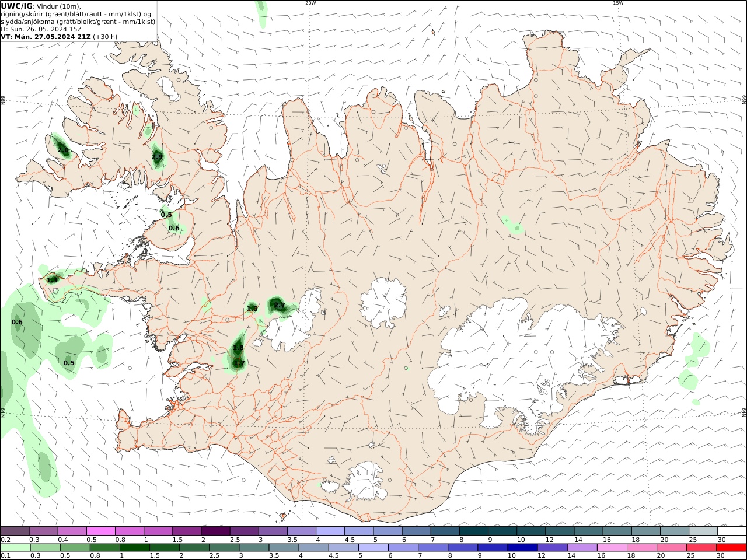Click the '0.4' legend label
The width and height of the screenshot is (747, 560).
point(63,540)
